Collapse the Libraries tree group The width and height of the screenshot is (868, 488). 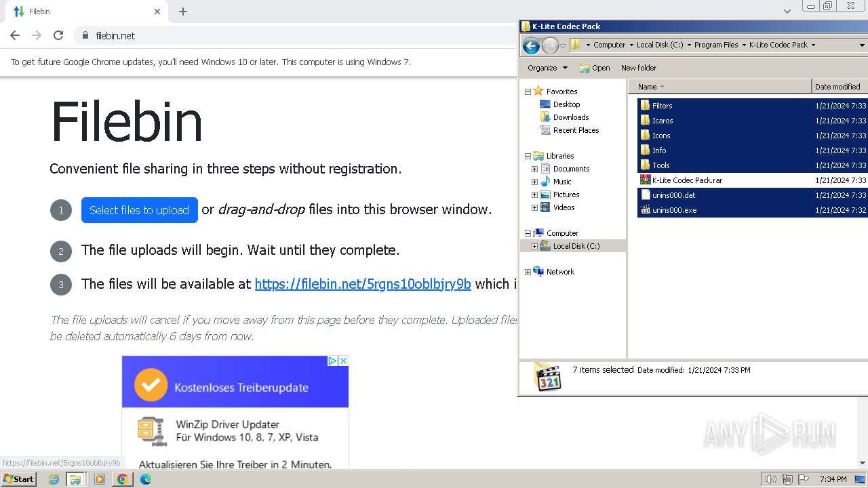[528, 156]
